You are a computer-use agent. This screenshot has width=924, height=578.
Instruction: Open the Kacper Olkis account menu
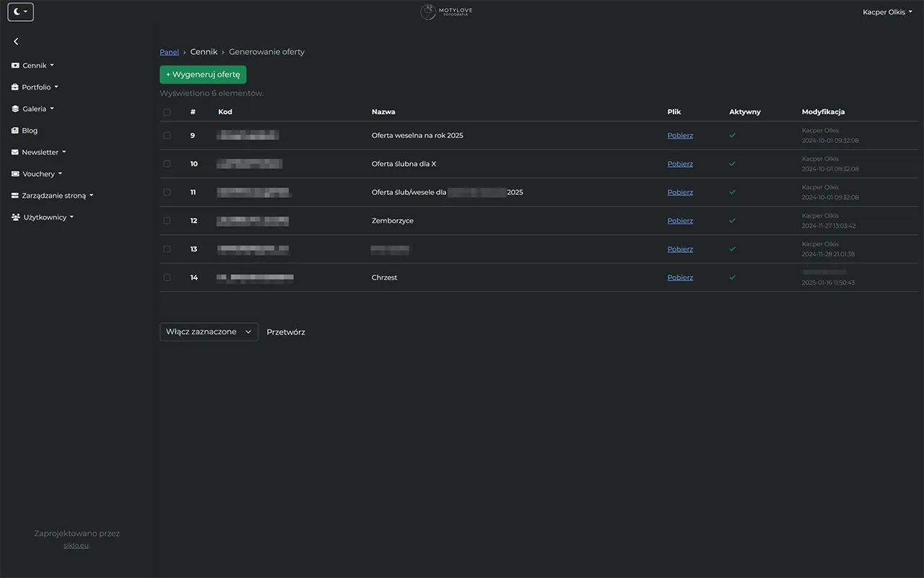point(887,12)
